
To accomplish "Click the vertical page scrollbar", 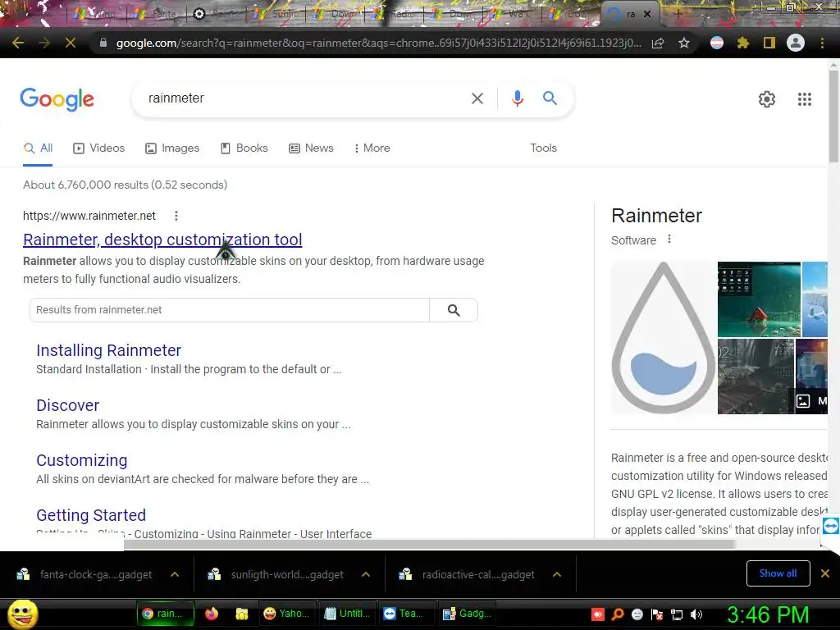I will [833, 115].
